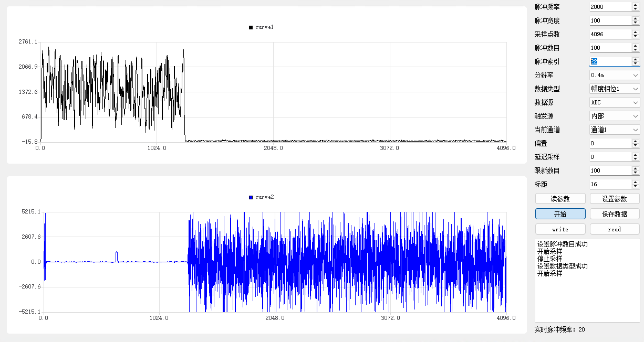Click the 脉冲数目 input field
This screenshot has width=644, height=342.
609,48
